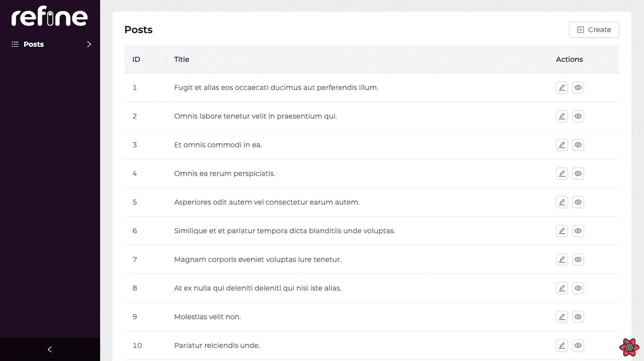Screen dimensions: 644x361
Task: Open the pencil edit icon for post 3
Action: click(562, 145)
